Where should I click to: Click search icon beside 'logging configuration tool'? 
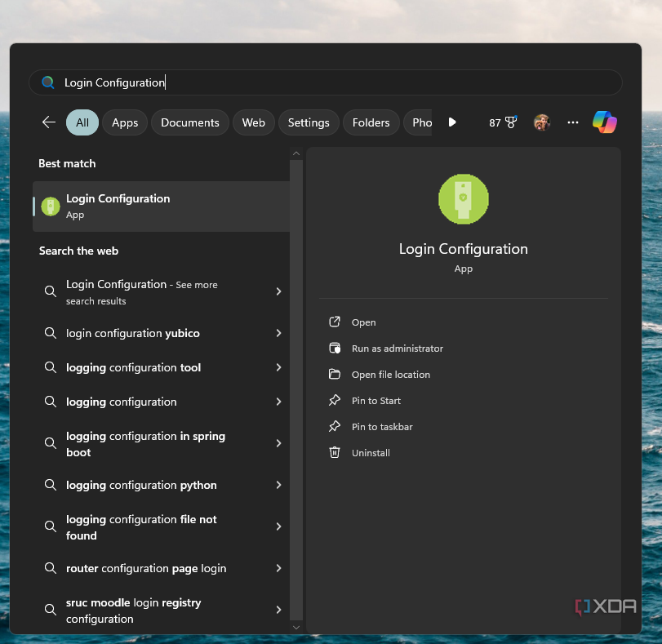(51, 367)
